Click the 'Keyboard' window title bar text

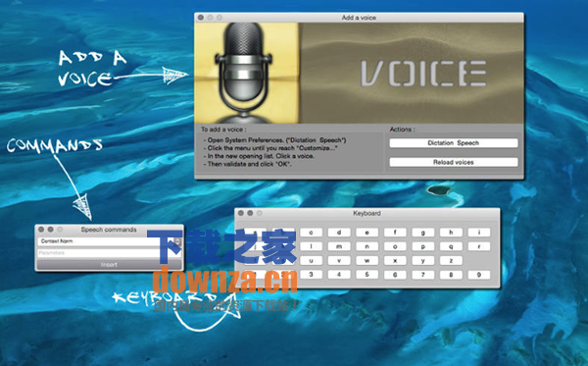coord(367,213)
